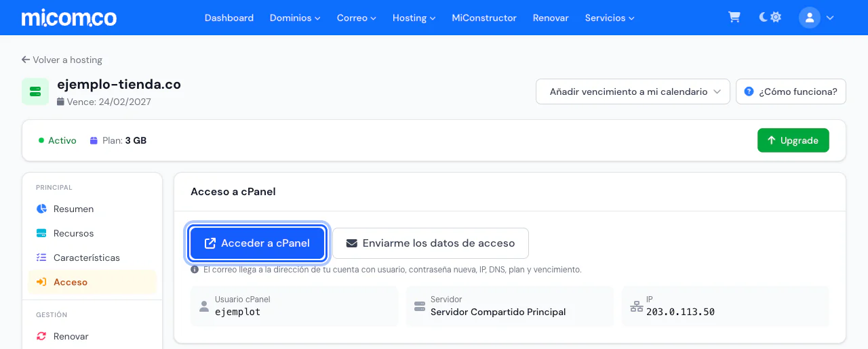The width and height of the screenshot is (868, 349).
Task: Go to Dashboard in top navigation
Action: coord(229,18)
